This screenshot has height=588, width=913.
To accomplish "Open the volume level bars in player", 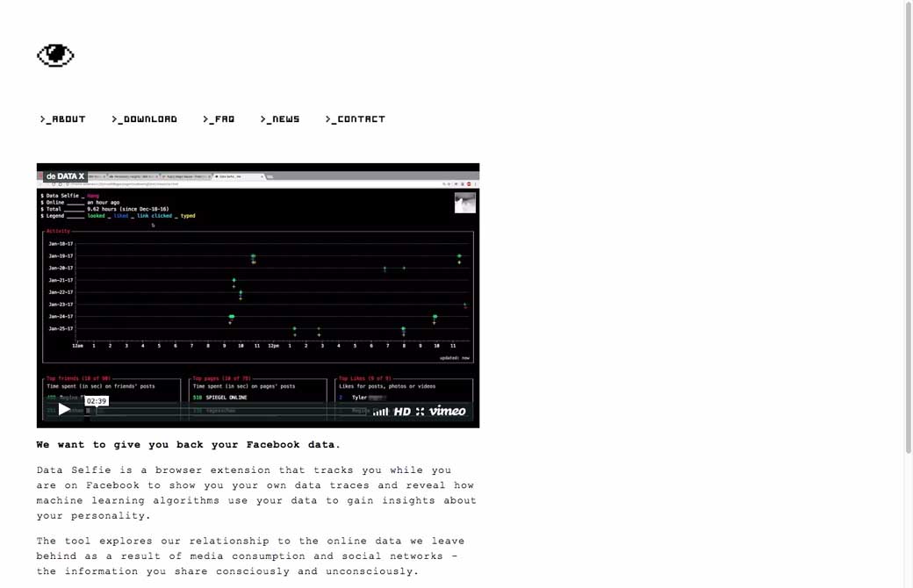I will (380, 412).
